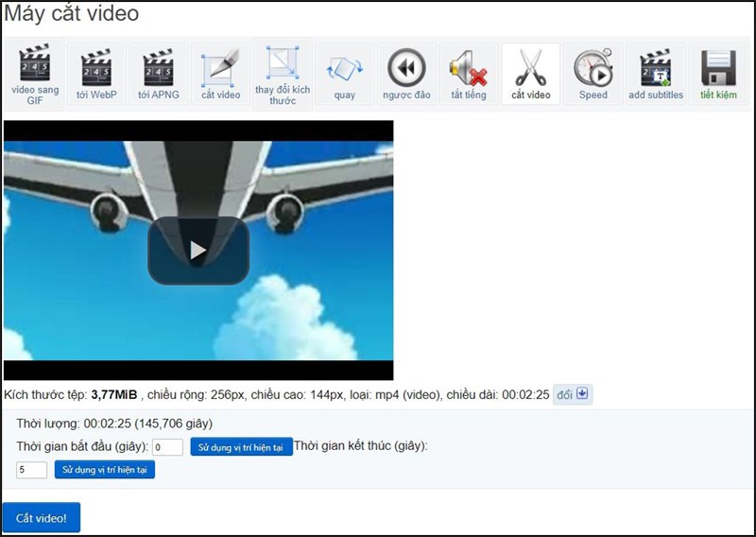Open the crop video tool with pencil icon
756x537 pixels.
coord(220,74)
